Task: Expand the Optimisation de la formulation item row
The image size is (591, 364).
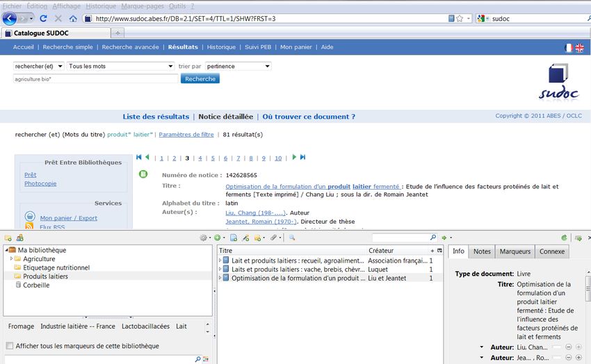Action: point(220,278)
